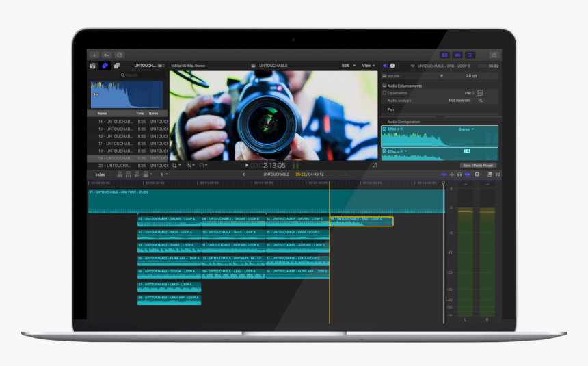Click the append clip icon

137,174
